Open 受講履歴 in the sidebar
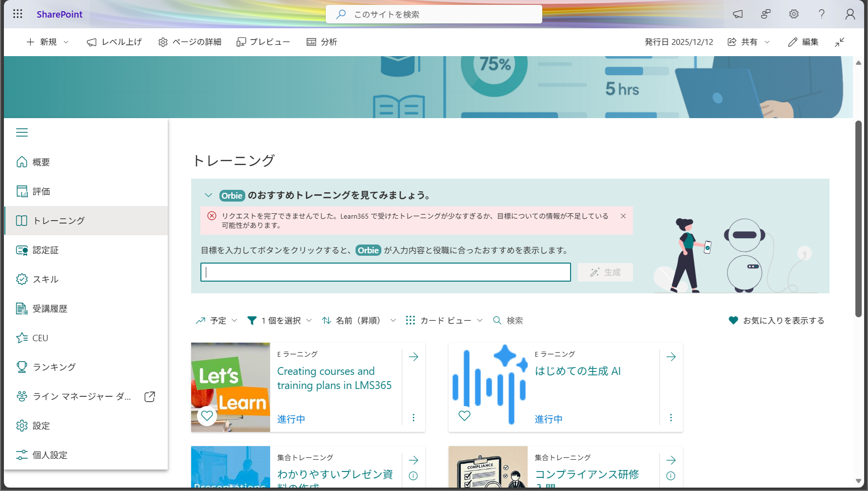Image resolution: width=868 pixels, height=491 pixels. point(86,308)
